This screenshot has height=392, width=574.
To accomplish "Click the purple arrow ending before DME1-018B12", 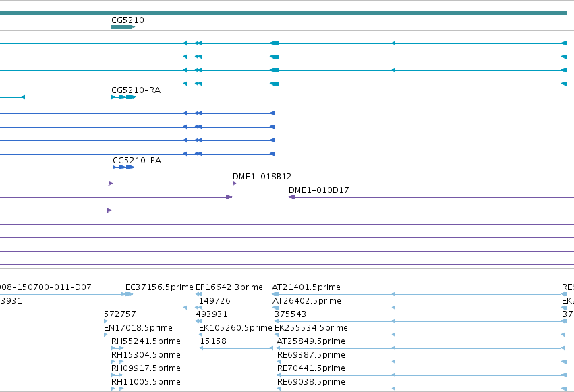I will (229, 197).
